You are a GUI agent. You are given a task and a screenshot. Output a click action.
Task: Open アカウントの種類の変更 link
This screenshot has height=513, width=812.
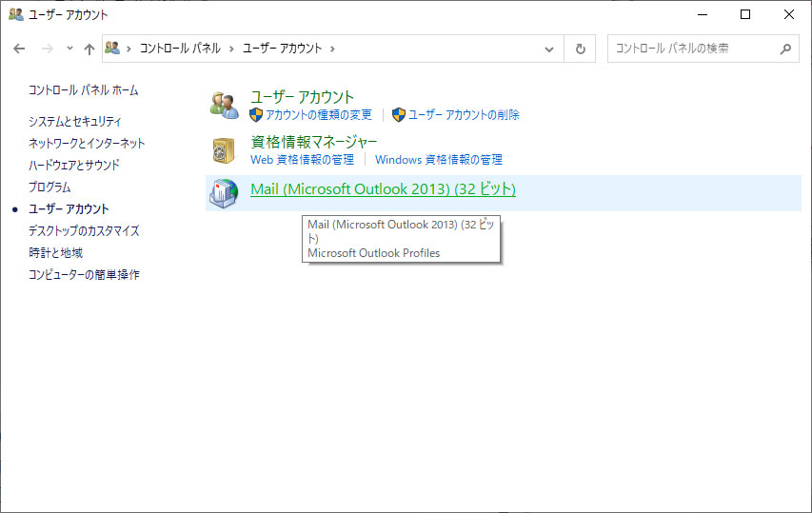tap(319, 115)
